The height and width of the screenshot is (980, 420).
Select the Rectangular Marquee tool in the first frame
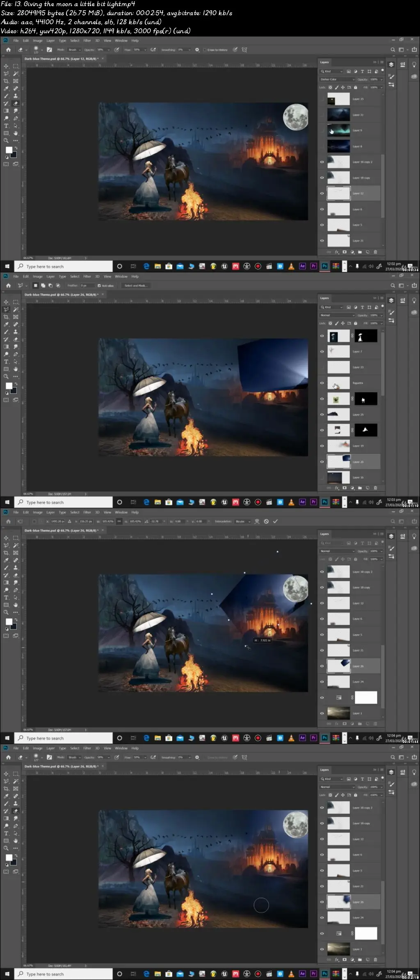16,66
